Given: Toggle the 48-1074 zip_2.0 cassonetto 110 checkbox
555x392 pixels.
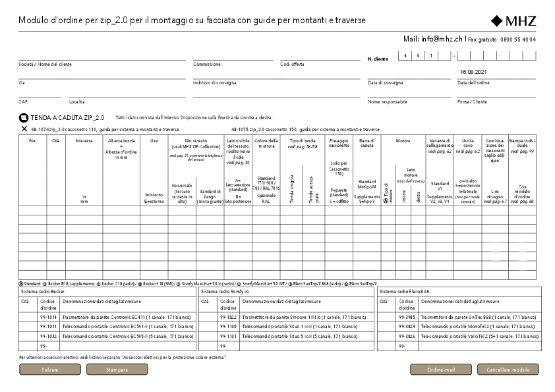Looking at the screenshot, I should (x=24, y=130).
